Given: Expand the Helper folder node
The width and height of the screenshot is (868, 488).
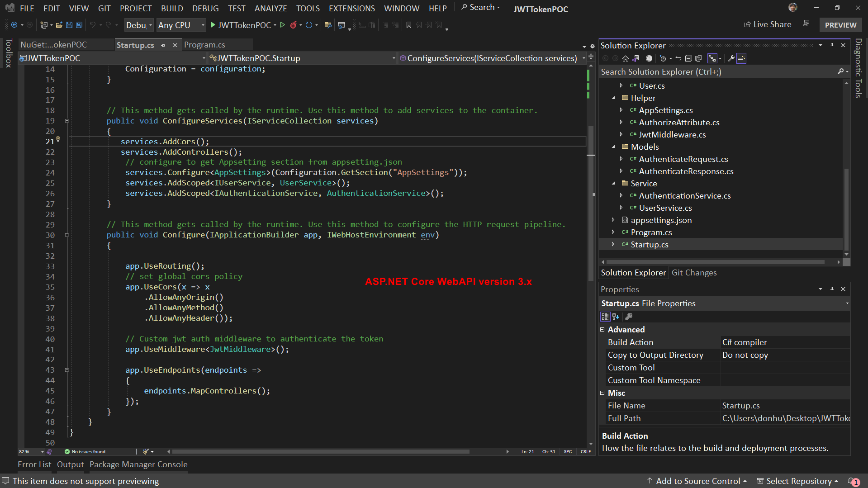Looking at the screenshot, I should point(614,98).
